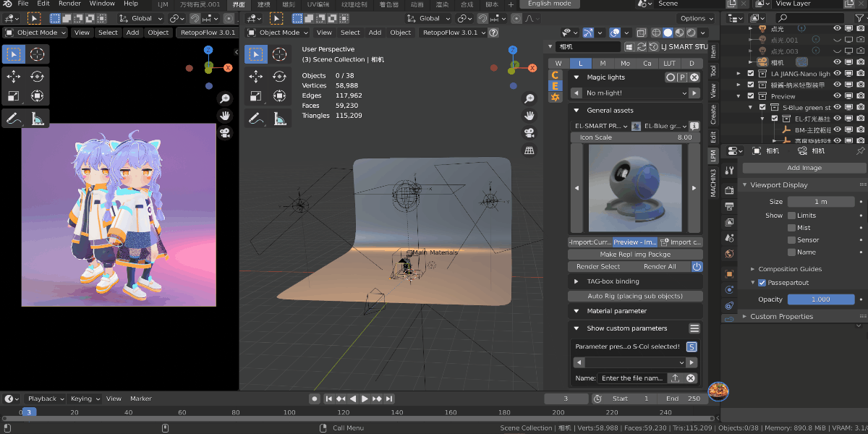The height and width of the screenshot is (434, 868).
Task: Click Make Repl img Packge button
Action: 635,255
